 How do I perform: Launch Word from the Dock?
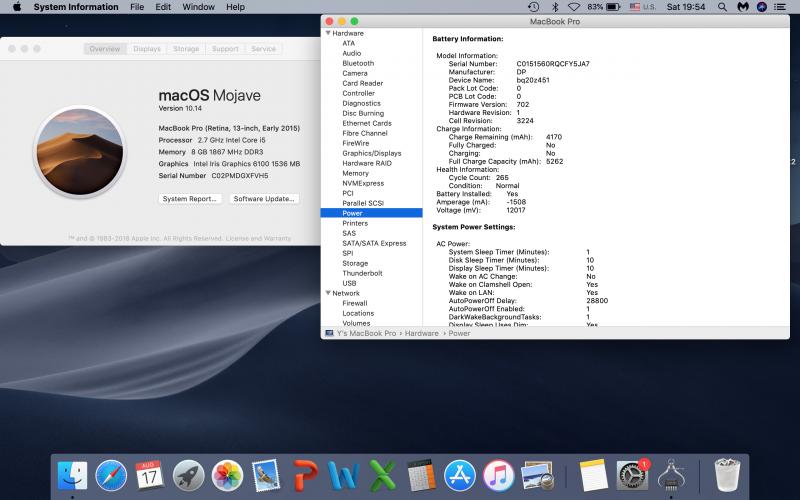343,476
